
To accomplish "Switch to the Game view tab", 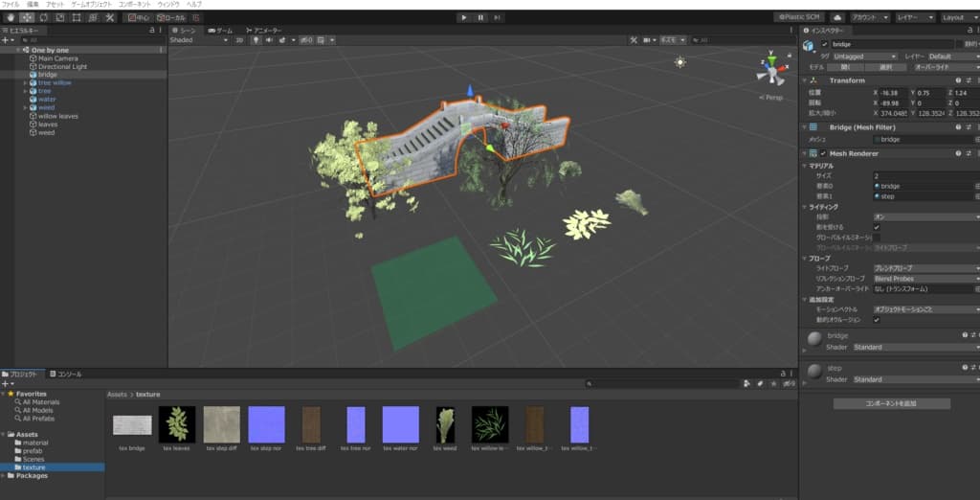I will click(222, 31).
